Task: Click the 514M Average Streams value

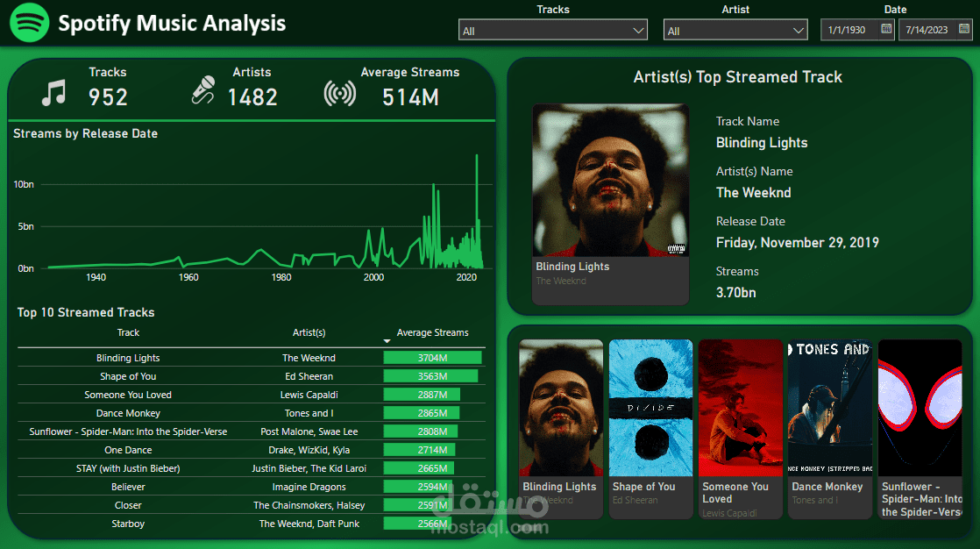Action: [x=410, y=97]
